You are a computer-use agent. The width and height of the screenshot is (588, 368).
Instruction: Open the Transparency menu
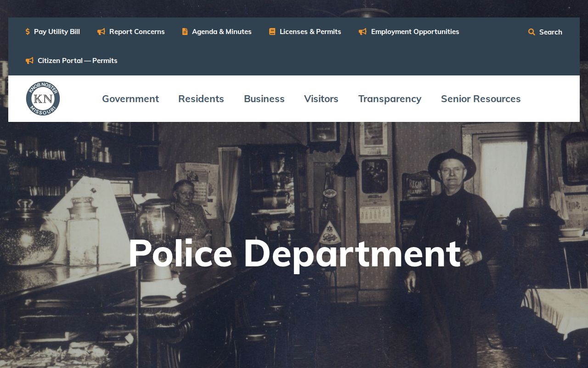(x=390, y=99)
